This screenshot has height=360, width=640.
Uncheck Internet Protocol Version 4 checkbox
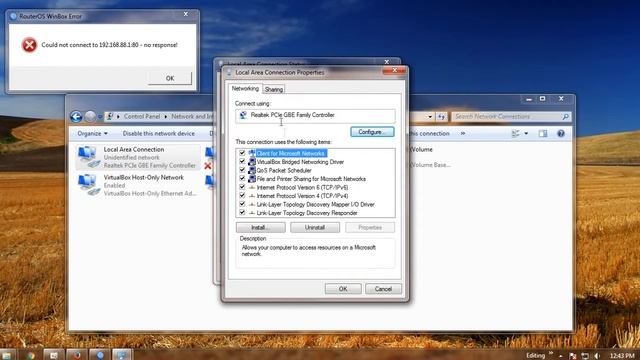click(x=242, y=196)
